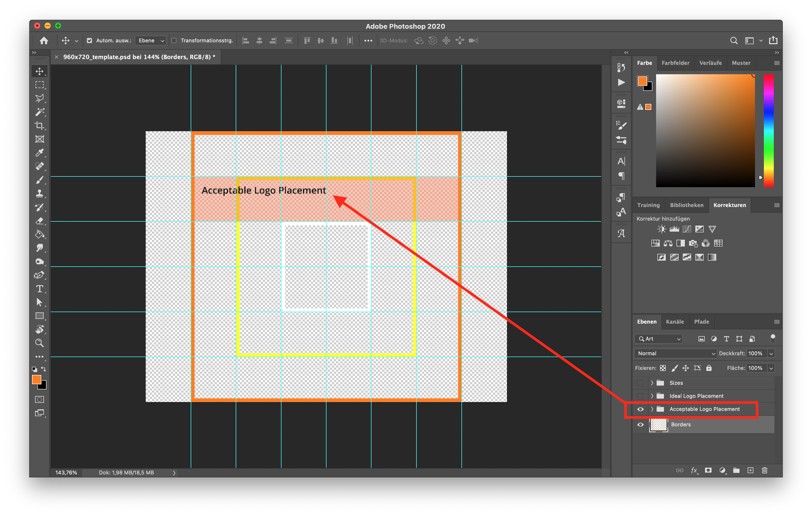Viewport: 812px width, 516px height.
Task: Open the Ebenen panel menu
Action: tap(777, 322)
